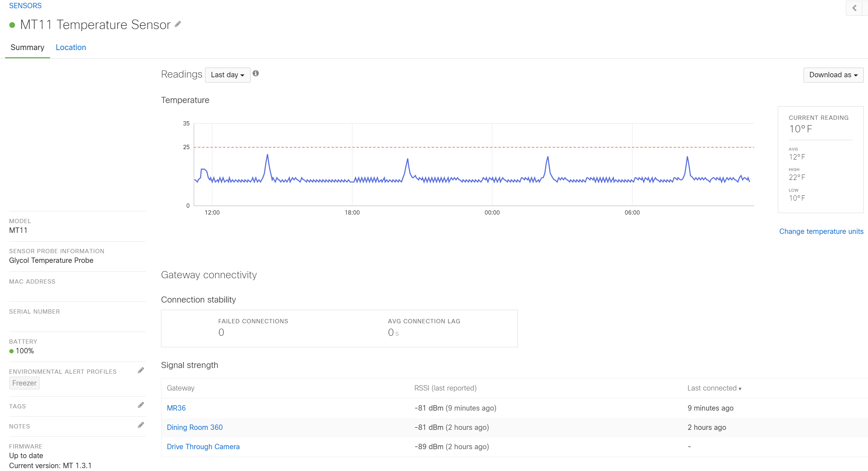Switch to the Location tab
The width and height of the screenshot is (868, 471).
71,47
